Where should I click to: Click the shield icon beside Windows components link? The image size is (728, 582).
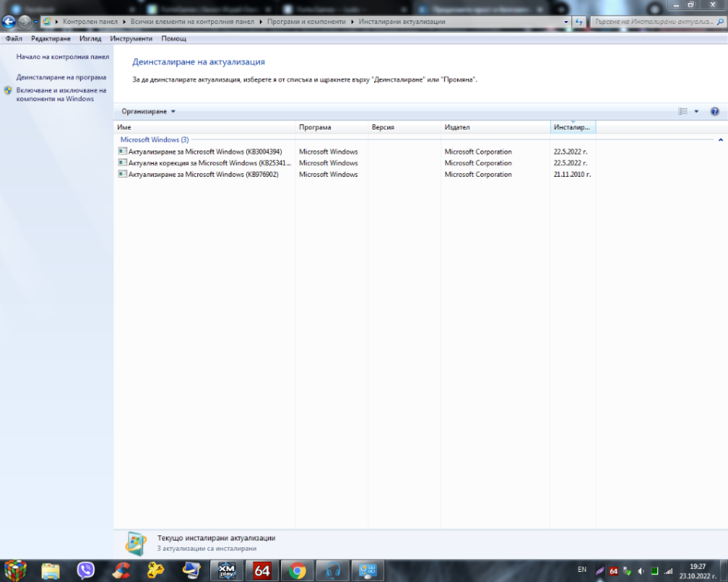(8, 91)
